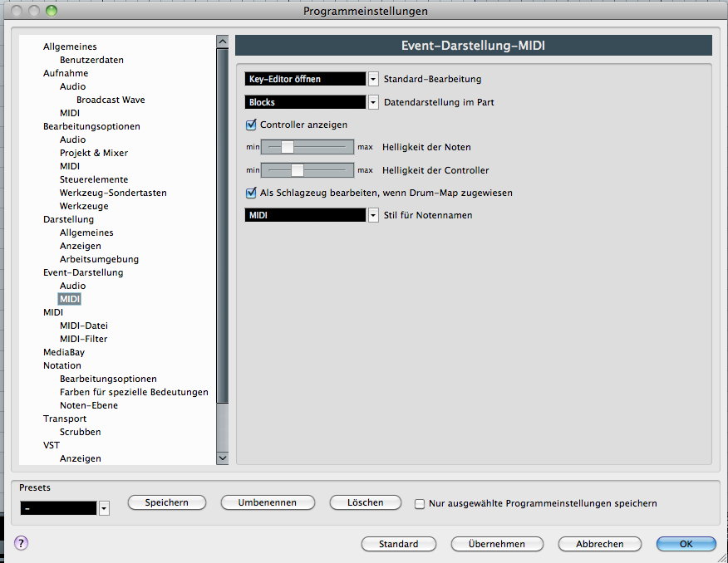Click the Key-Editor öffnen combo box

tap(305, 80)
